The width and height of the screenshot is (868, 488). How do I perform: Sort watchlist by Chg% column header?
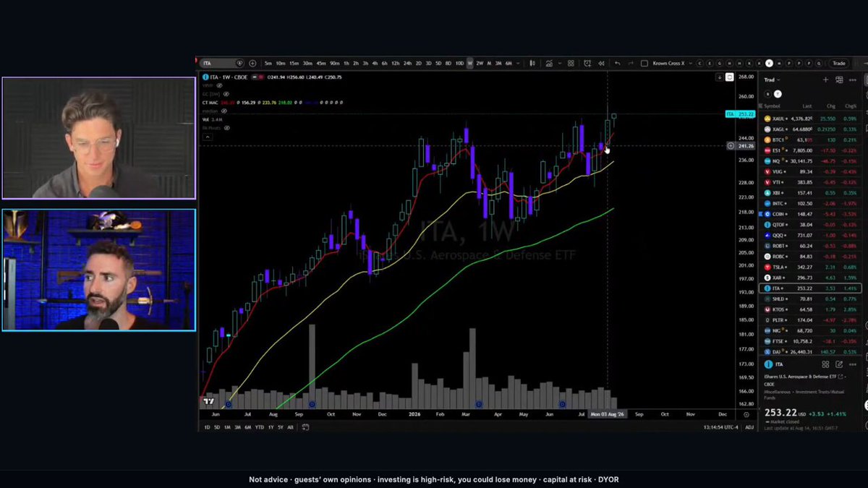click(x=851, y=106)
